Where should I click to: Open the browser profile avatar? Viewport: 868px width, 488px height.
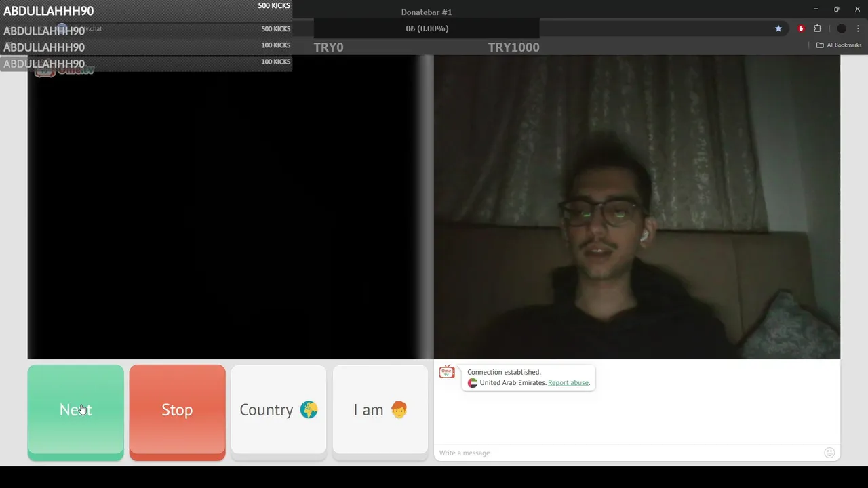tap(842, 28)
